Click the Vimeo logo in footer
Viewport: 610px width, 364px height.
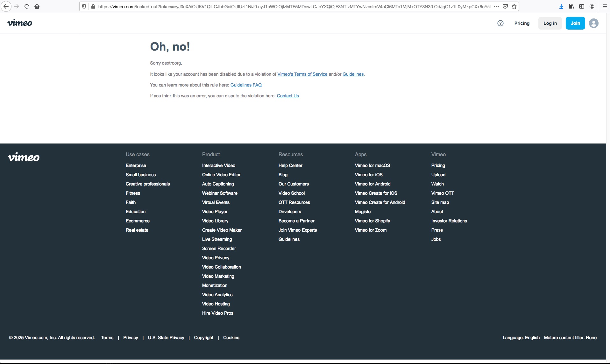click(x=24, y=157)
